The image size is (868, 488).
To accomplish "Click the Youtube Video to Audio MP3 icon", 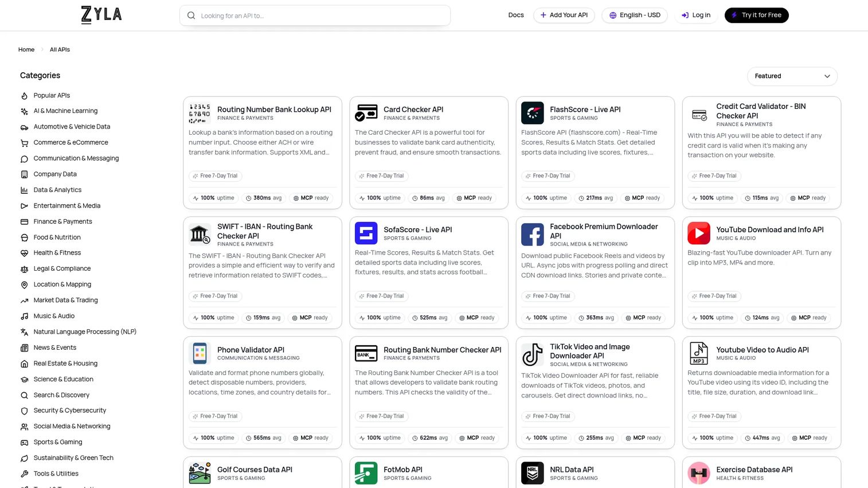I will pyautogui.click(x=699, y=354).
